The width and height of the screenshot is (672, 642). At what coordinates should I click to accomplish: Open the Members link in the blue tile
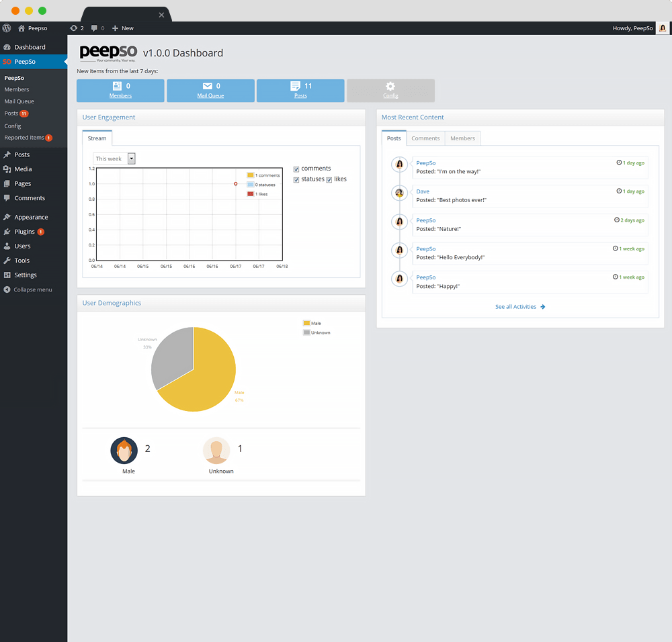click(120, 95)
